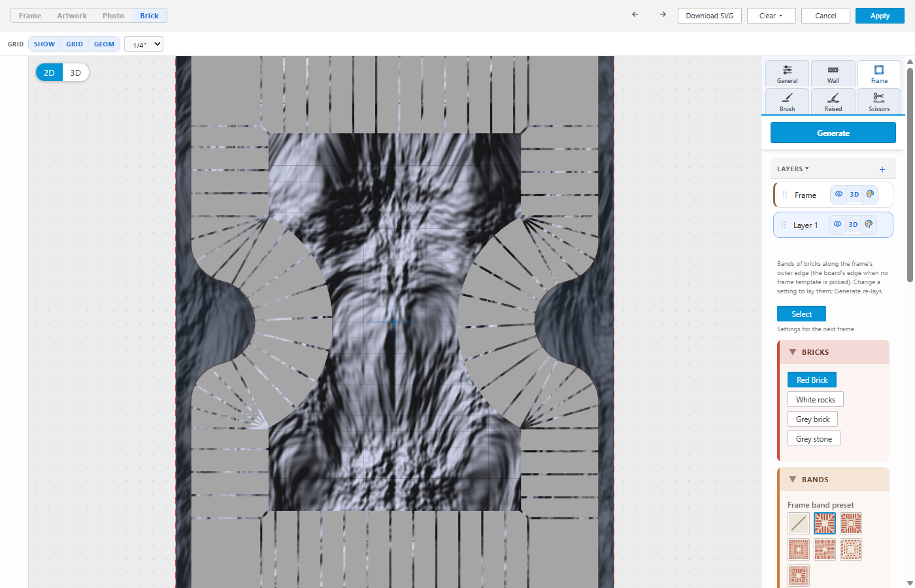This screenshot has width=915, height=588.
Task: Go to the Frame tab in top bar
Action: pyautogui.click(x=30, y=16)
